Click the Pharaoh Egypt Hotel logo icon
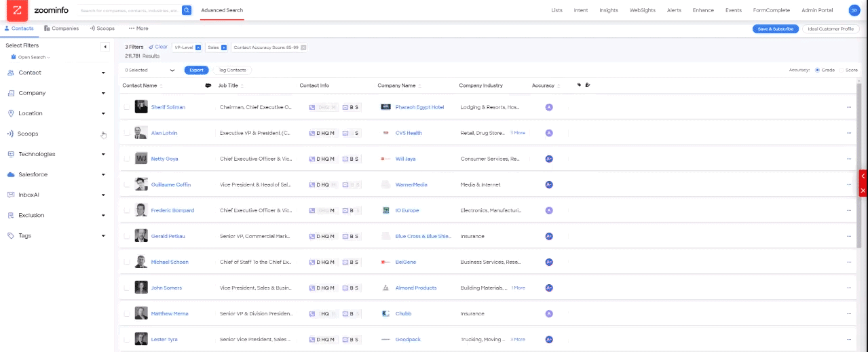 click(x=385, y=107)
